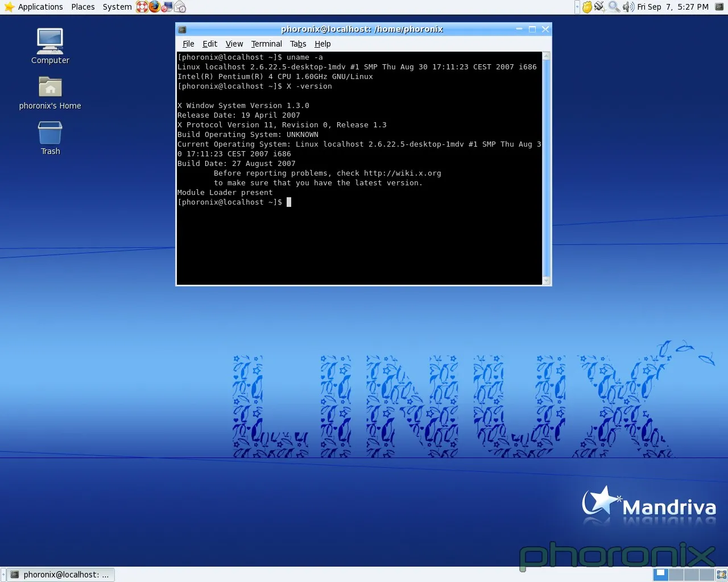This screenshot has width=728, height=582.
Task: Click the phoronix@localhost taskbar button
Action: 60,575
